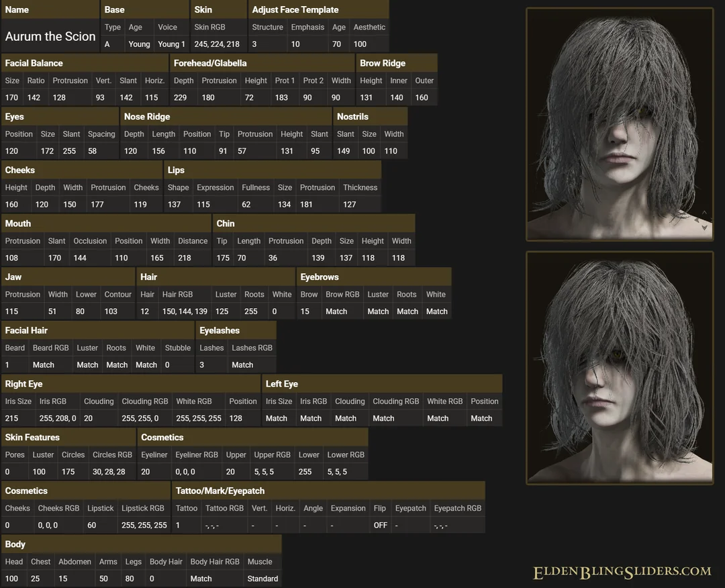Click Lower RGB value '5, 5, 5'

(x=337, y=471)
